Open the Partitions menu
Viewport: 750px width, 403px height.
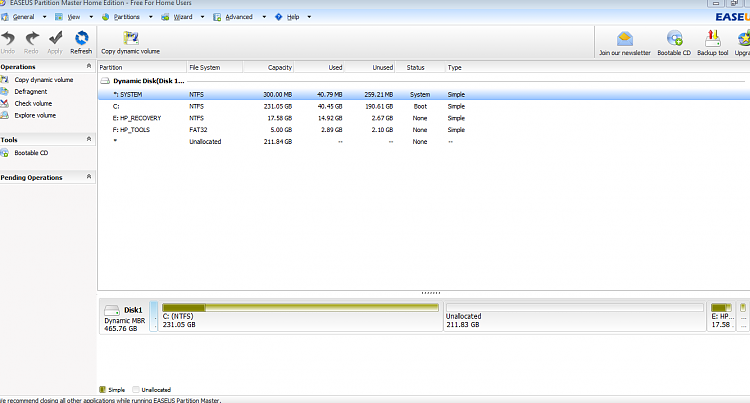[x=126, y=17]
